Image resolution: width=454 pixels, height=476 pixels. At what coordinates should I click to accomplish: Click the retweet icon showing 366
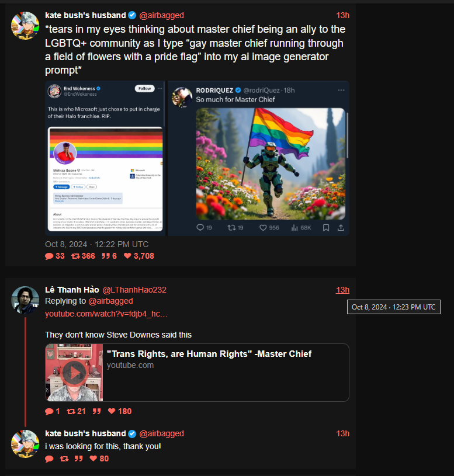[75, 256]
